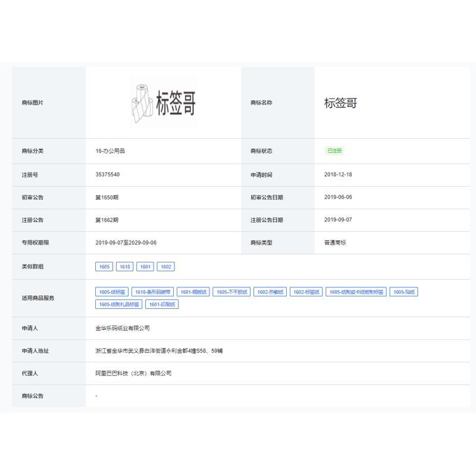Image resolution: width=476 pixels, height=476 pixels.
Task: Click the 1605-不干胶纸 goods tag
Action: 231,292
